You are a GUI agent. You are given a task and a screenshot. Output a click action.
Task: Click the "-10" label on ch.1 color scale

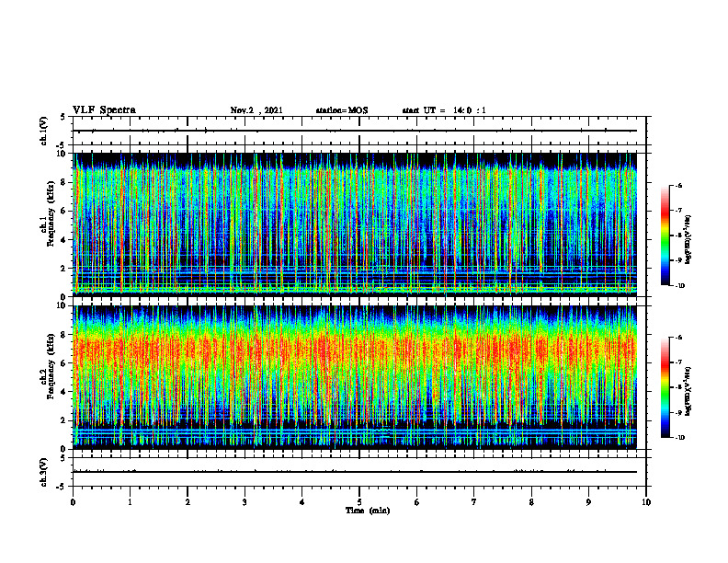click(680, 286)
